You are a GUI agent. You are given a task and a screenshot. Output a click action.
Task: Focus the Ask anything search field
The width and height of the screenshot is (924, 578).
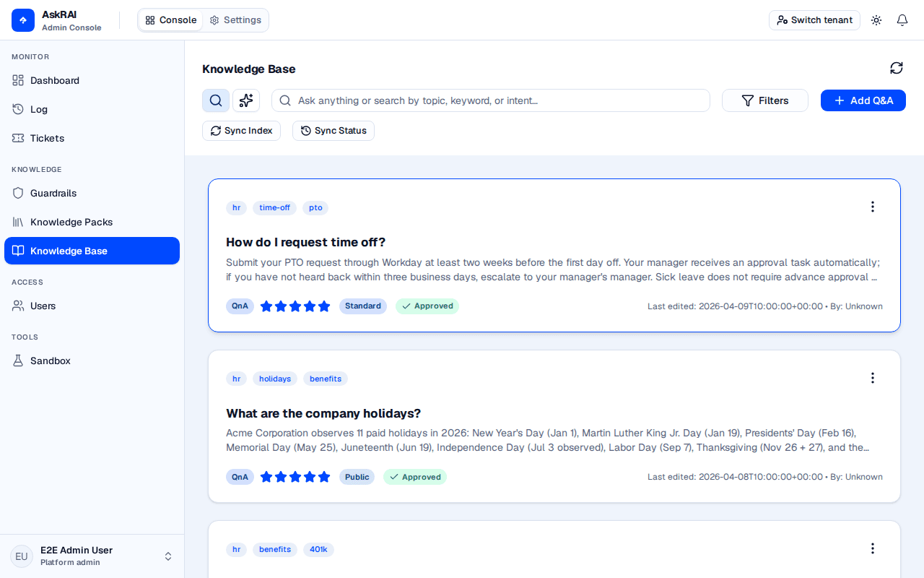(x=491, y=100)
